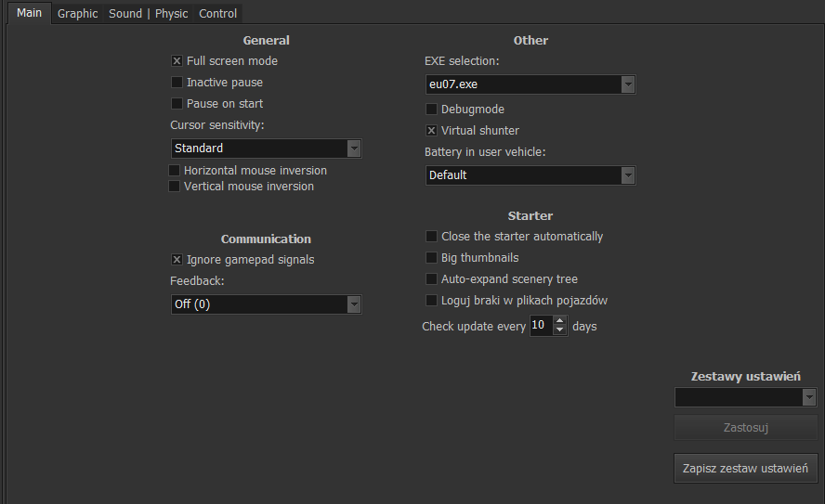The image size is (825, 504).
Task: Increase check update days with up arrow
Action: tap(559, 322)
